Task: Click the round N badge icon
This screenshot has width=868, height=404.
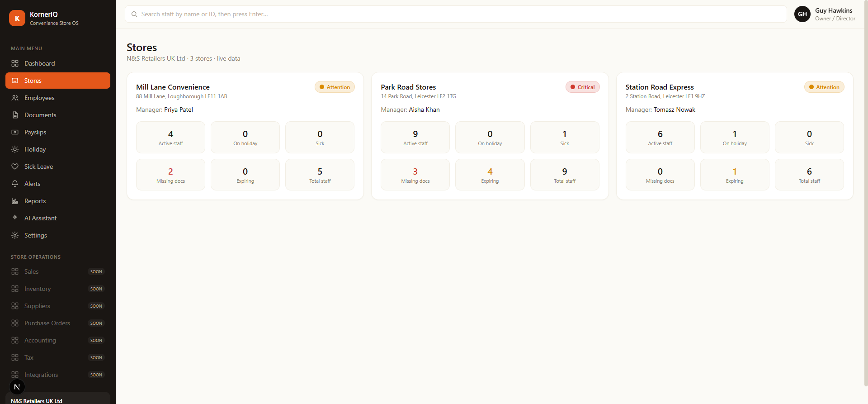Action: (17, 387)
